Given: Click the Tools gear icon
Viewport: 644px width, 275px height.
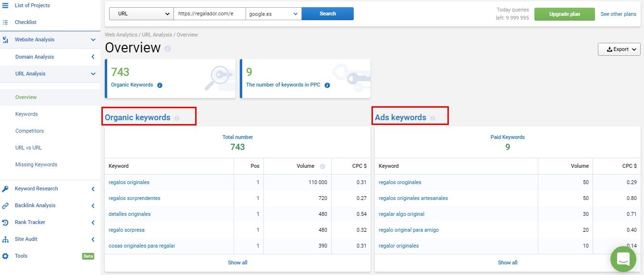Looking at the screenshot, I should (5, 256).
